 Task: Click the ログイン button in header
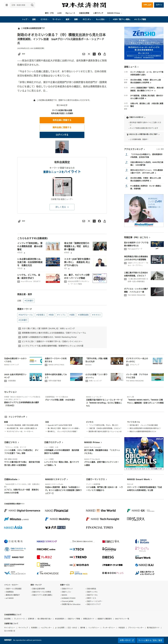159,5
